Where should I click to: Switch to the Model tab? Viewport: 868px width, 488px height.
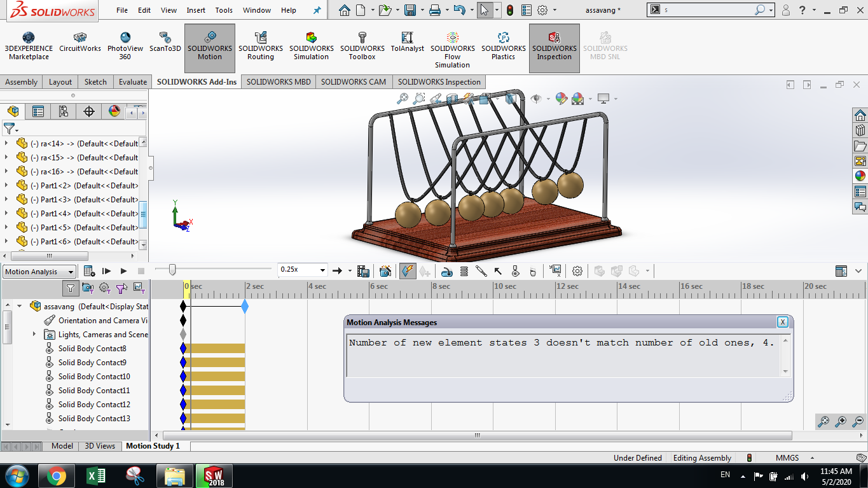62,446
